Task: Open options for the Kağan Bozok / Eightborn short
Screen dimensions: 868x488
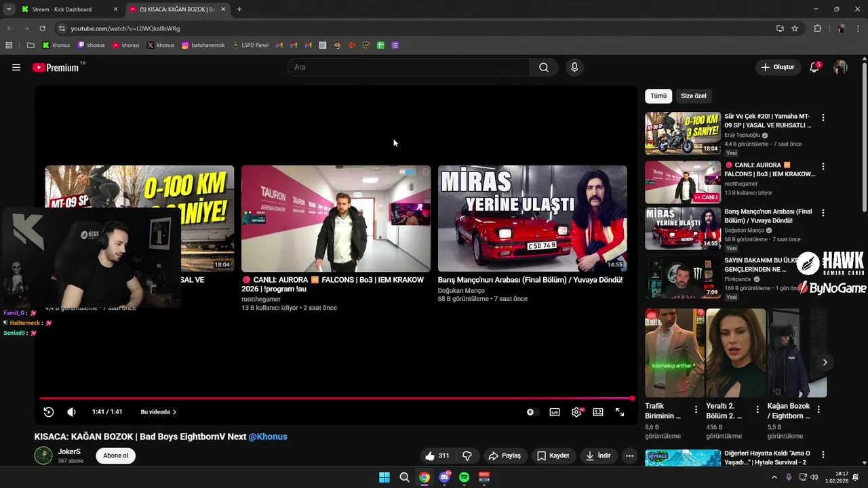Action: (x=818, y=409)
